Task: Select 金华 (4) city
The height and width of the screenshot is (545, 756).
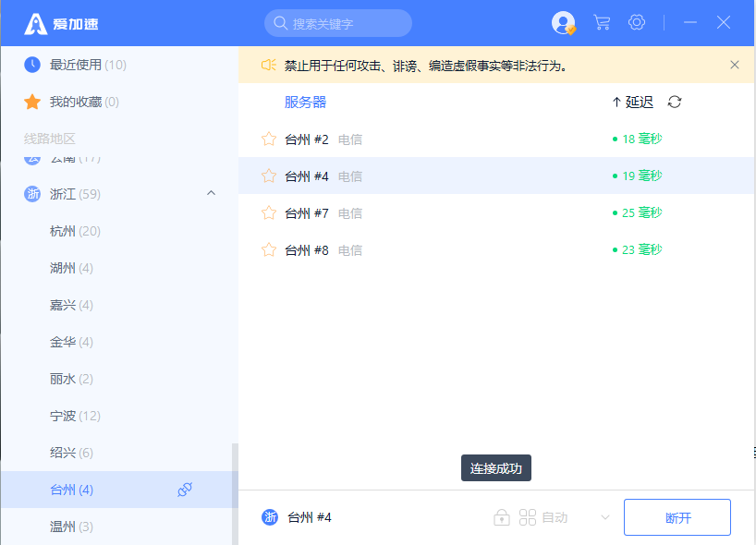Action: (x=119, y=342)
